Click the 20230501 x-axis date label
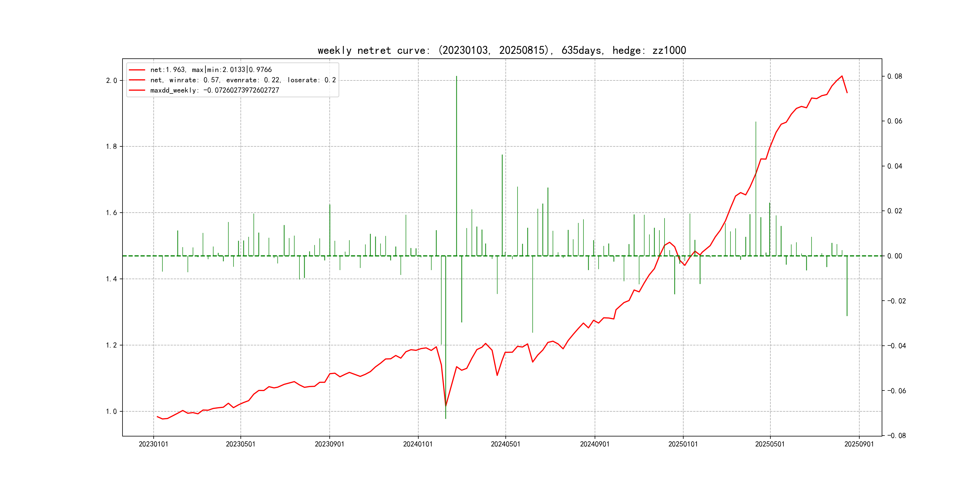 tap(240, 444)
